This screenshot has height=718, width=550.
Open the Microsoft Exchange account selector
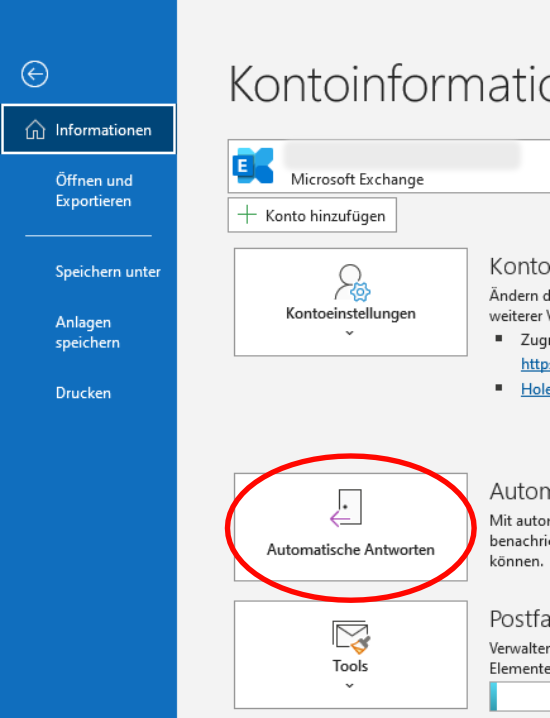pyautogui.click(x=389, y=166)
